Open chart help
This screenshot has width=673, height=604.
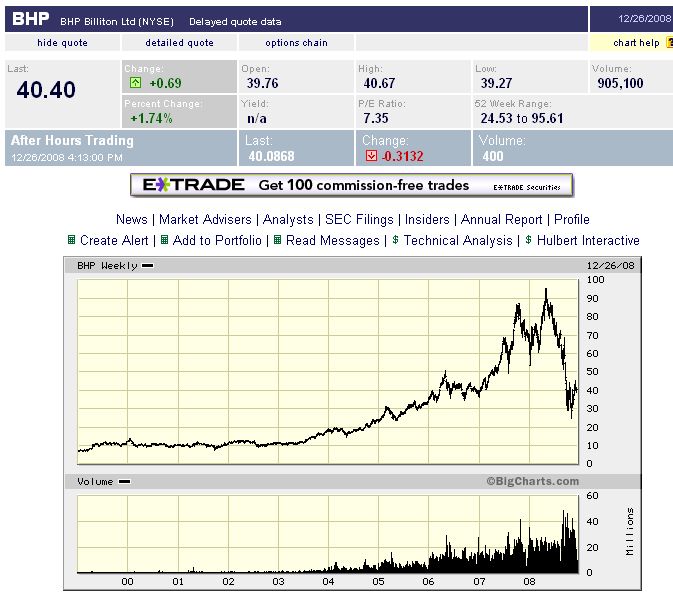click(x=636, y=42)
